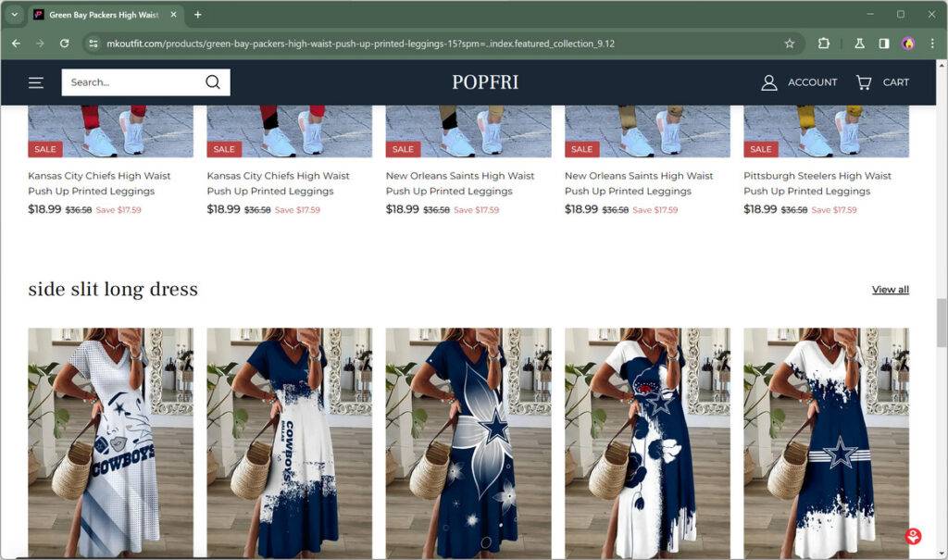Open the ACCOUNT link text

812,82
